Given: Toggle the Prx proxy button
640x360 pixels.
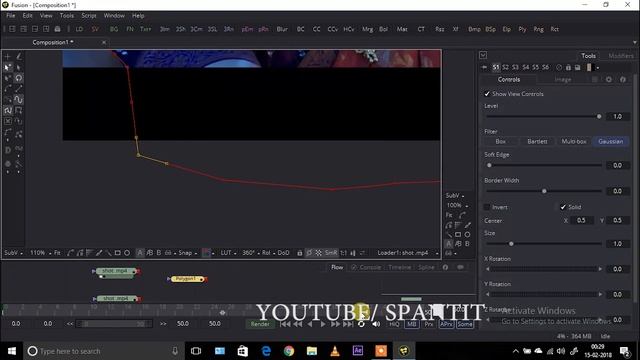Looking at the screenshot, I should click(429, 324).
